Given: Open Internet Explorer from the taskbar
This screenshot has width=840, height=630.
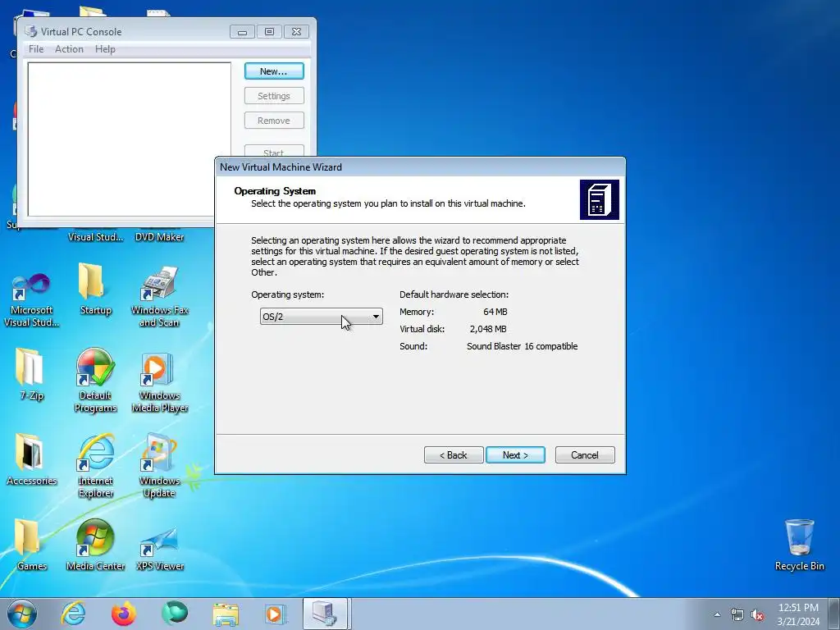Looking at the screenshot, I should tap(73, 614).
